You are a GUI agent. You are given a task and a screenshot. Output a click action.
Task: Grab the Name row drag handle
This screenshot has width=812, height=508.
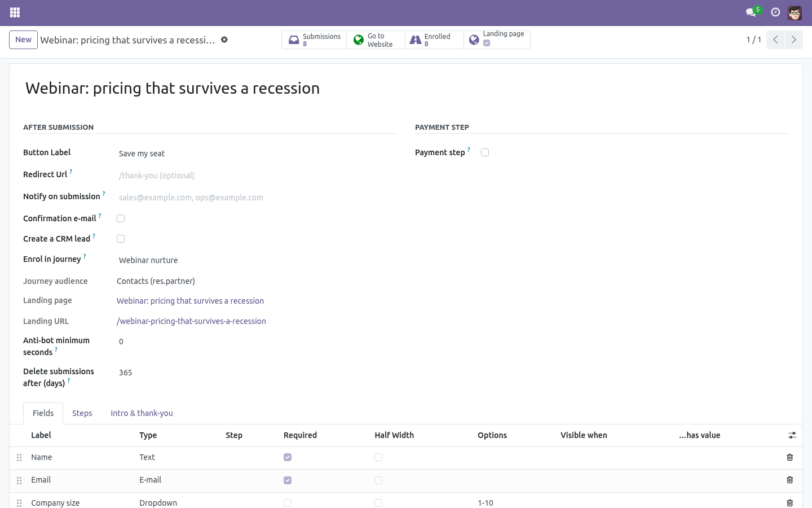pyautogui.click(x=19, y=458)
